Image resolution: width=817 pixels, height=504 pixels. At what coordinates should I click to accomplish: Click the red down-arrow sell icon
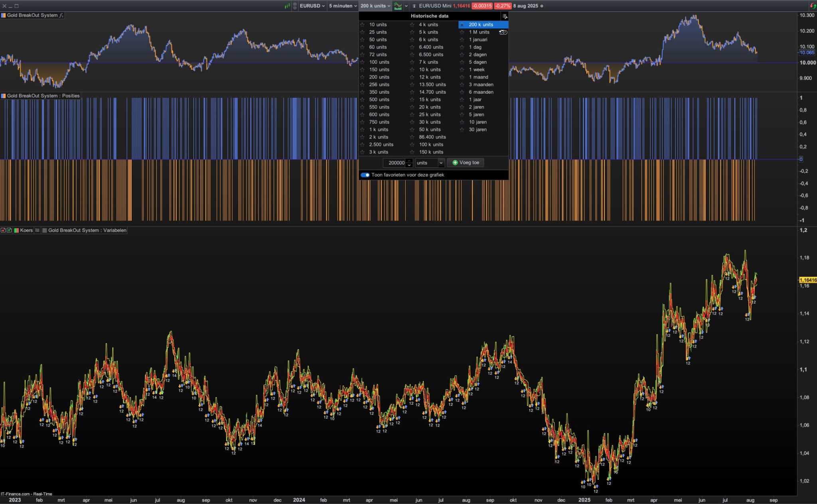click(x=3, y=230)
